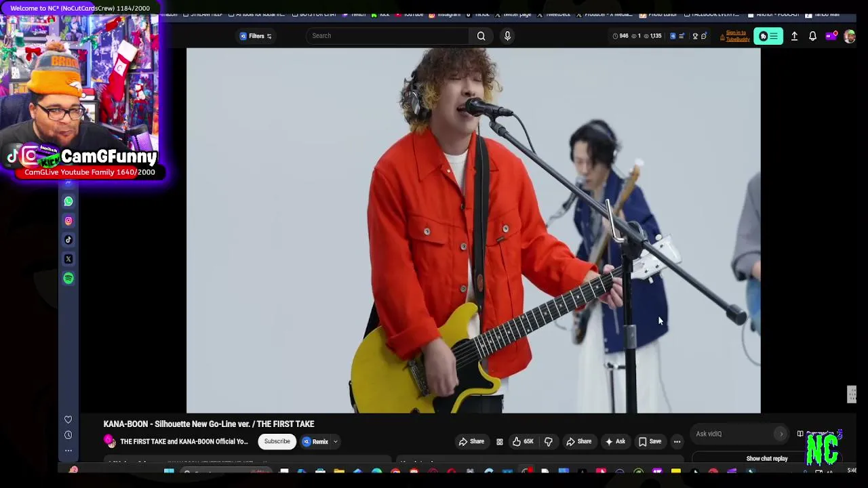The width and height of the screenshot is (868, 488).
Task: Click the magnifying glass search icon
Action: point(481,36)
